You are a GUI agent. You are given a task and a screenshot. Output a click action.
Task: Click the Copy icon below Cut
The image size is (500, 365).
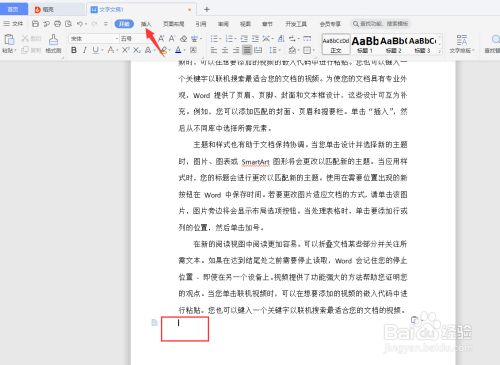tap(25, 50)
